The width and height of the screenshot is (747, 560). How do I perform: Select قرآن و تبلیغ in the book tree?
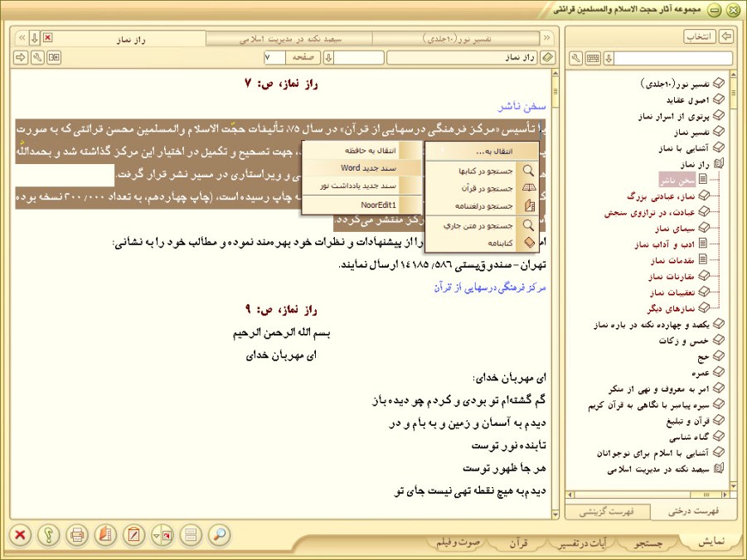[x=688, y=421]
